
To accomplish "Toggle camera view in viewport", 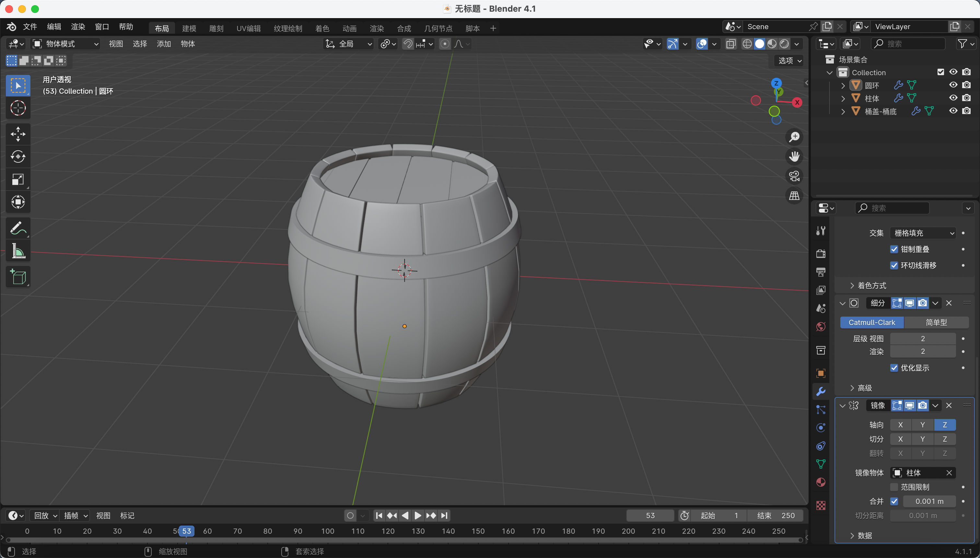I will [794, 176].
